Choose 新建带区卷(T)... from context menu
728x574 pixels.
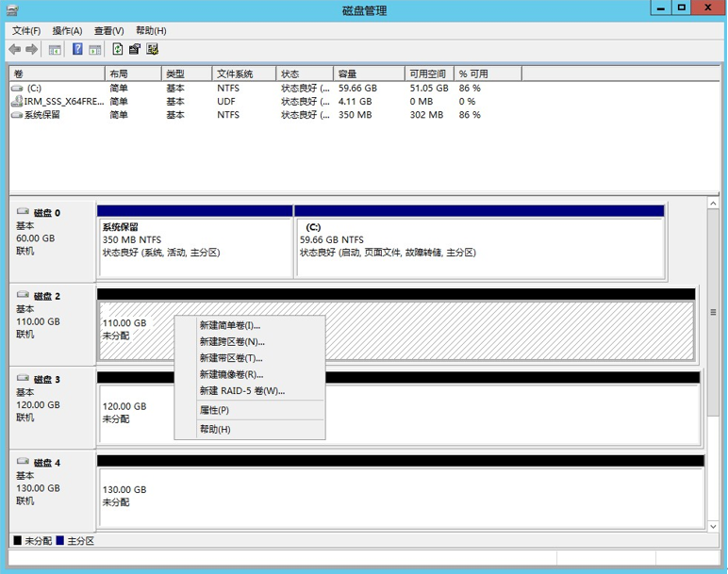click(250, 358)
